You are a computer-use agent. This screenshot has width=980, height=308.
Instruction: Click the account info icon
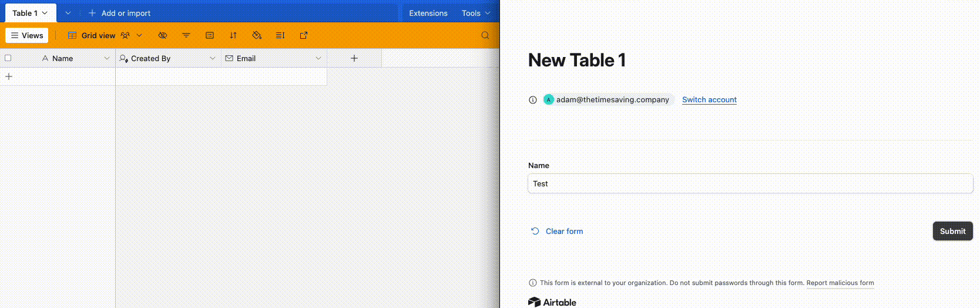click(x=533, y=100)
